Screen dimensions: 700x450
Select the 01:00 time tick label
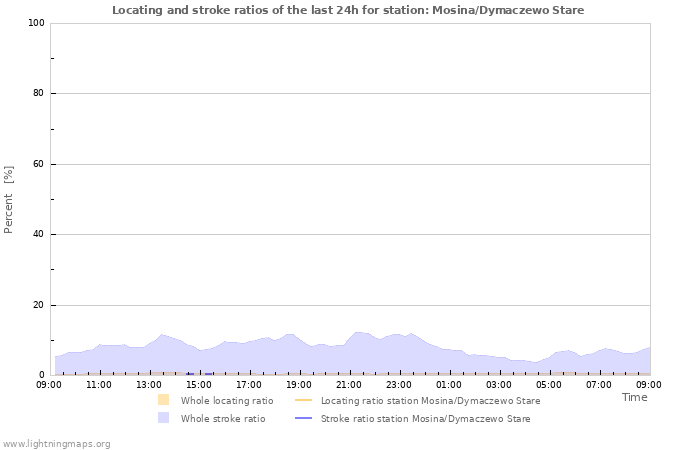(449, 384)
